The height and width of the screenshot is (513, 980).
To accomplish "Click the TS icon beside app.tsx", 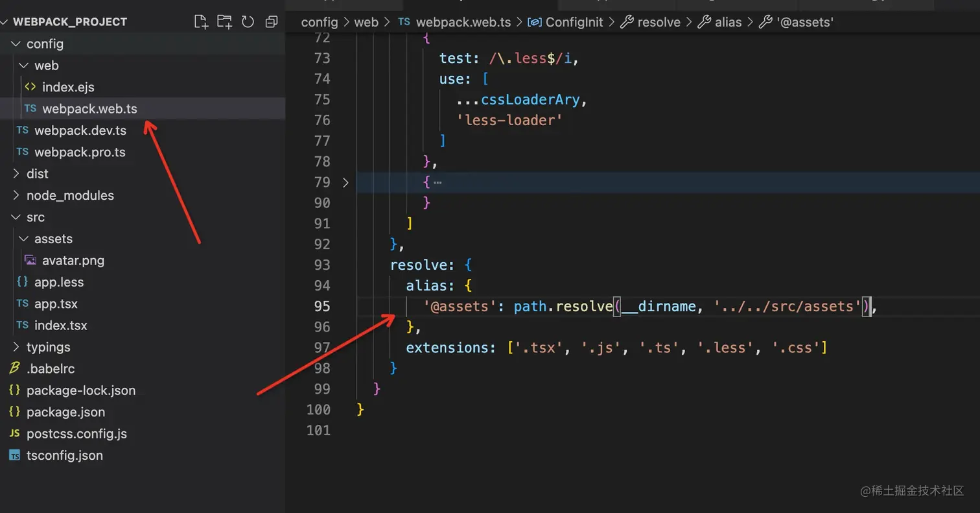I will (x=22, y=304).
